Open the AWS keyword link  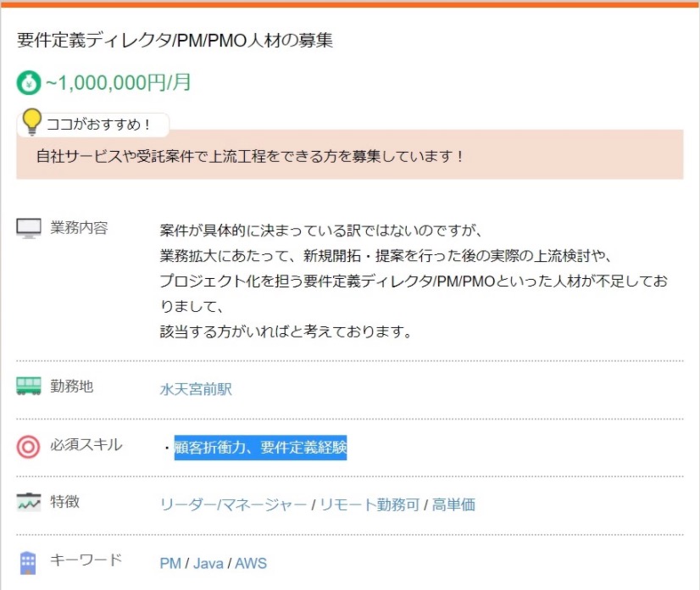click(x=251, y=563)
